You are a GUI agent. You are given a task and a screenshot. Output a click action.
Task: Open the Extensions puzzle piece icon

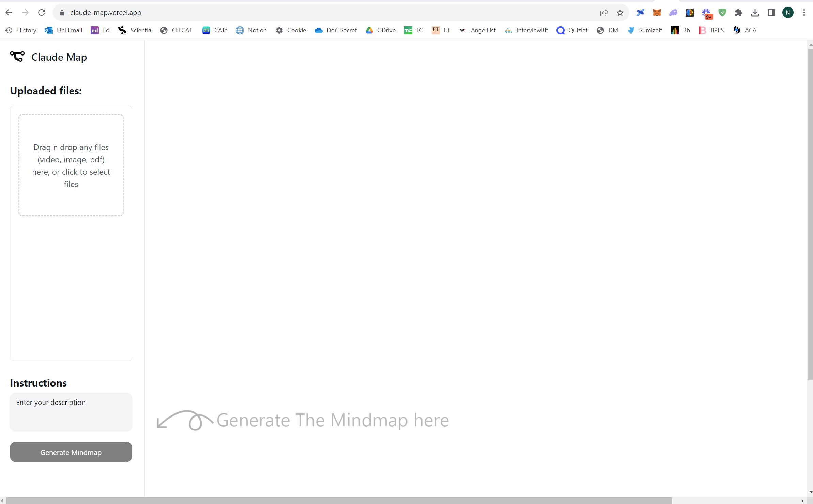pyautogui.click(x=738, y=13)
